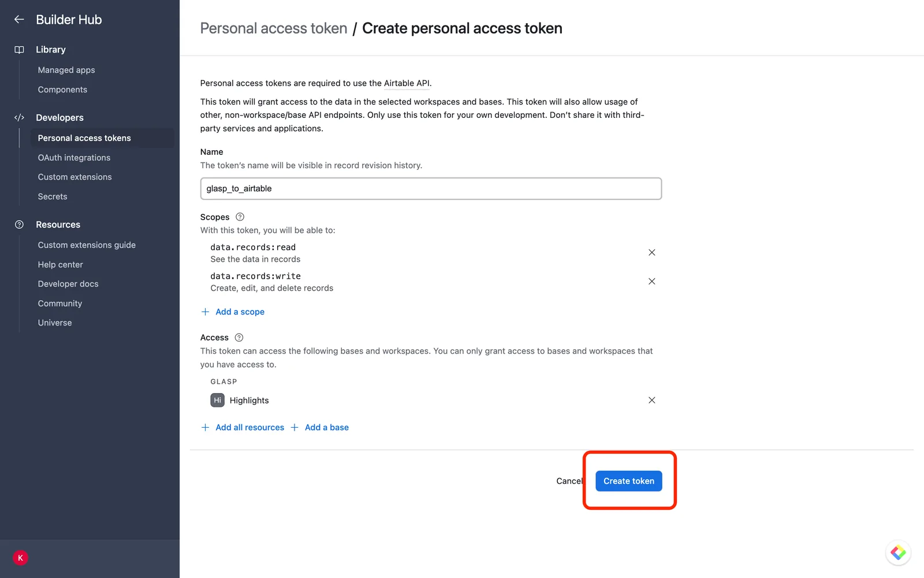
Task: Remove the data.records:write scope
Action: 651,281
